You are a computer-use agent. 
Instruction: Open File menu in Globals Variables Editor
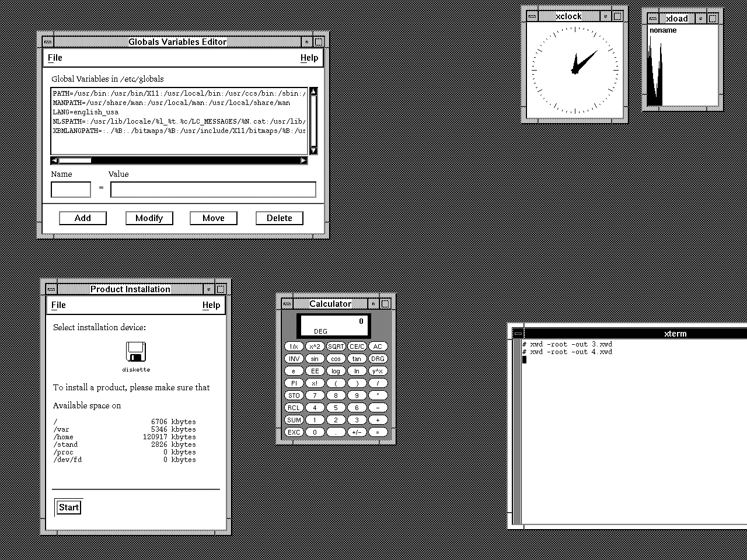click(55, 58)
